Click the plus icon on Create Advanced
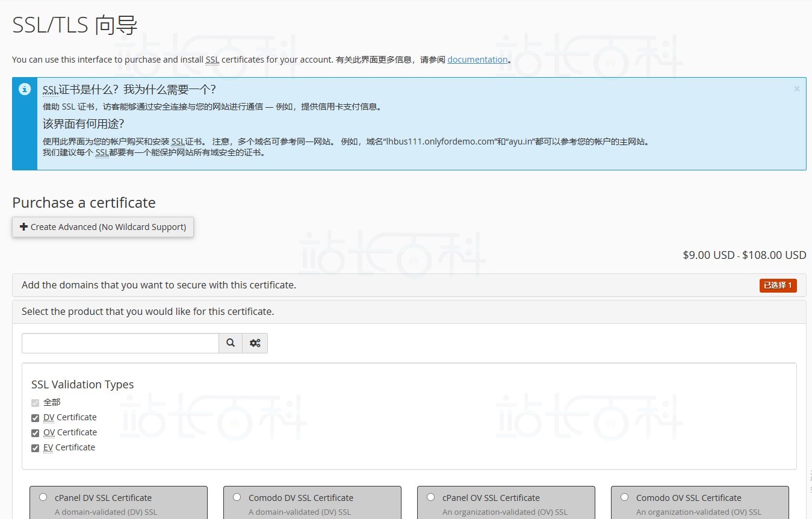This screenshot has width=812, height=519. pyautogui.click(x=23, y=227)
